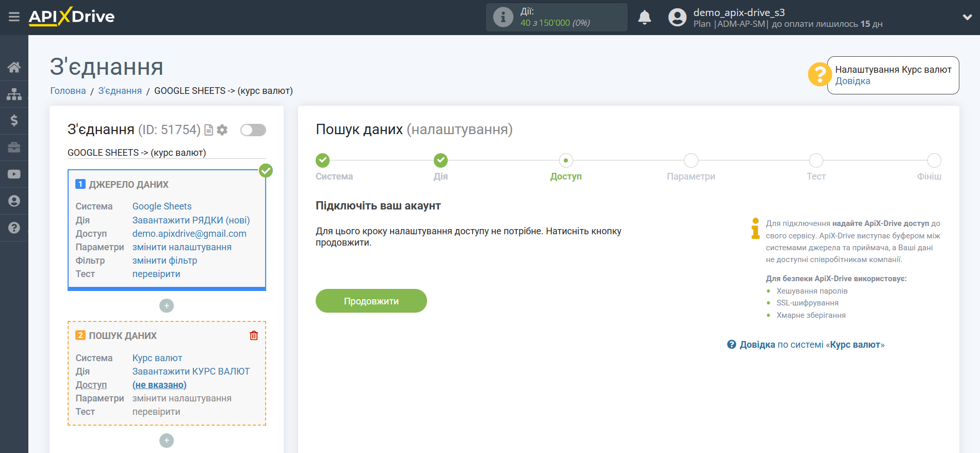Click змінити фільтр link
The image size is (980, 453).
click(x=165, y=261)
